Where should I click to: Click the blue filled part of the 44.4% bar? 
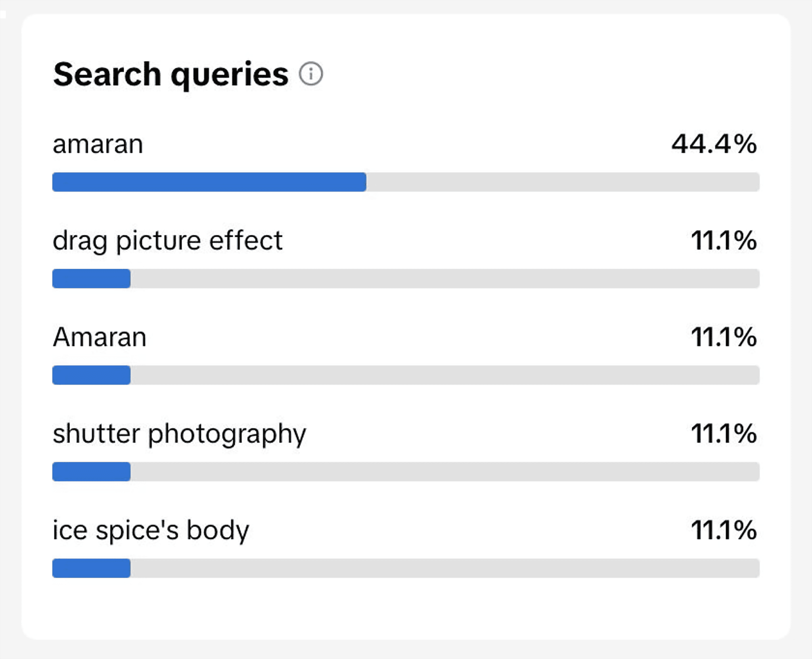pyautogui.click(x=209, y=182)
